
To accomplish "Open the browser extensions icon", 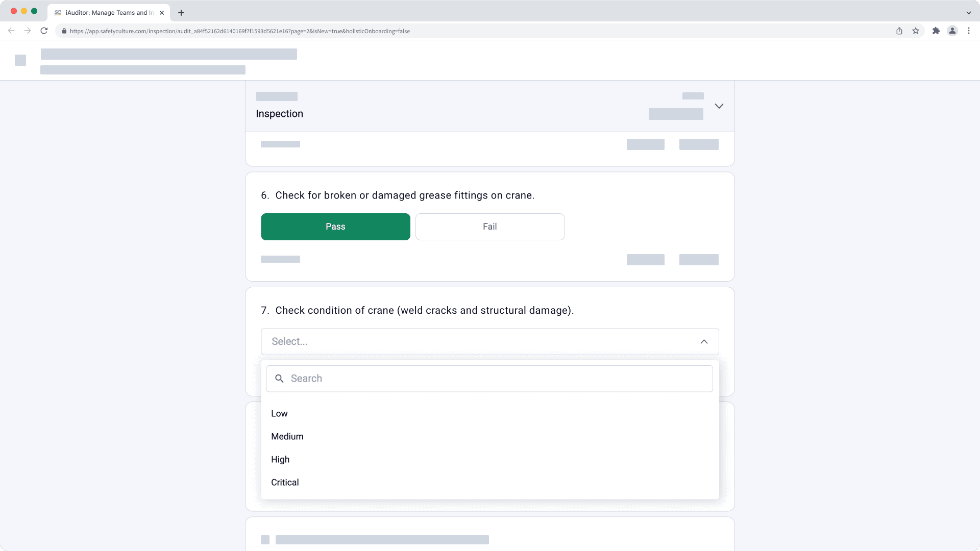I will click(x=937, y=31).
